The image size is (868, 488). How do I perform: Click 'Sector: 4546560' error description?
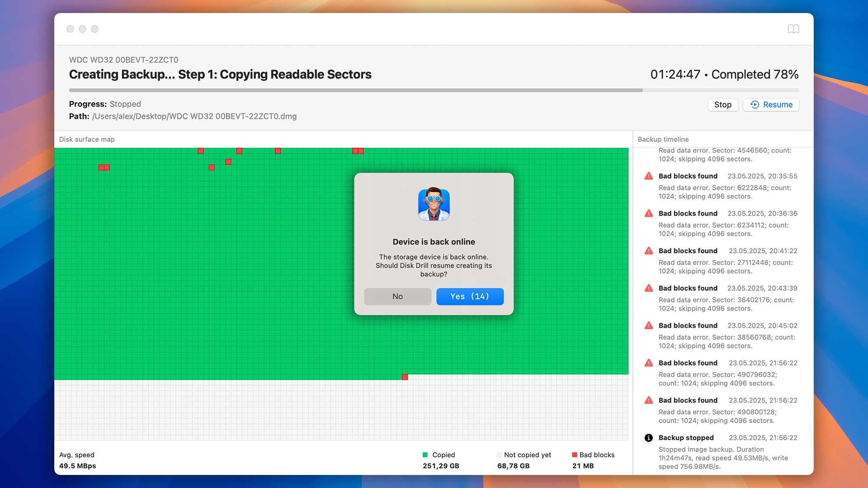tap(725, 154)
